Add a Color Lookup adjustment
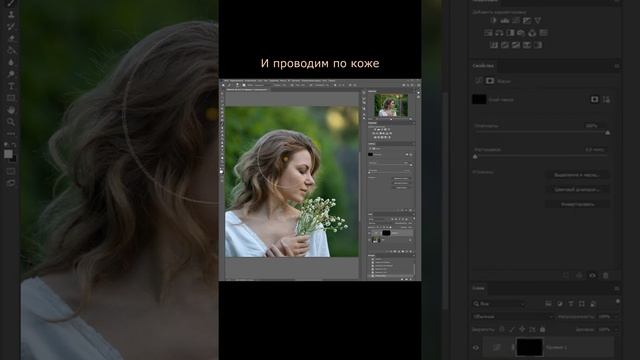The width and height of the screenshot is (640, 360). [543, 33]
